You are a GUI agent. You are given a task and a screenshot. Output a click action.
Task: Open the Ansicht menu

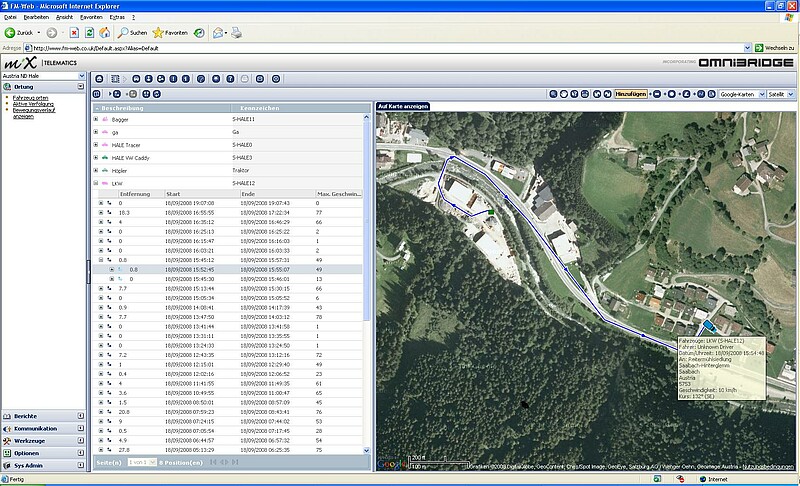pyautogui.click(x=64, y=17)
